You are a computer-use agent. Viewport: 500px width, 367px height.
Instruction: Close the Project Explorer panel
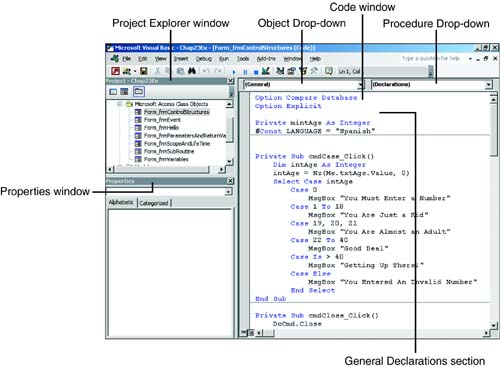tap(230, 81)
